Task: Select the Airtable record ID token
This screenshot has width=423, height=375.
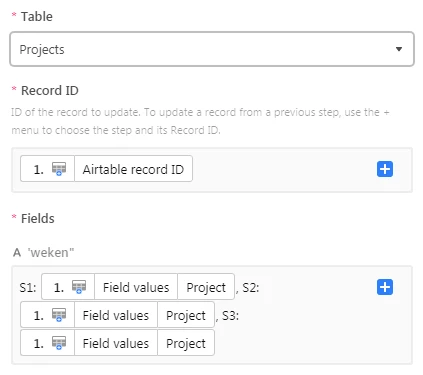Action: click(x=106, y=169)
